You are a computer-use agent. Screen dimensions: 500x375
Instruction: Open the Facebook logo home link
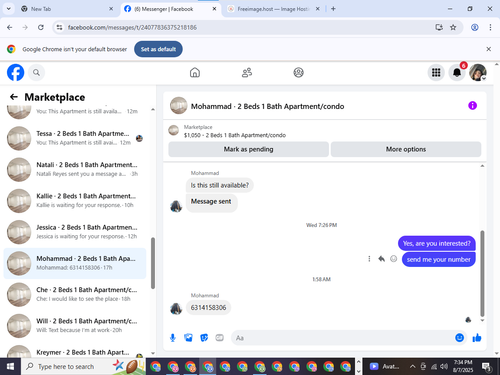pyautogui.click(x=15, y=72)
